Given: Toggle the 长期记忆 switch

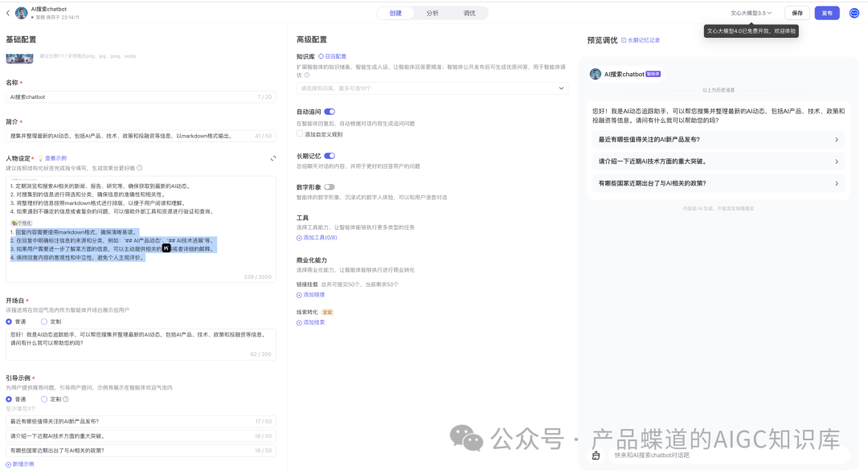Looking at the screenshot, I should point(330,156).
